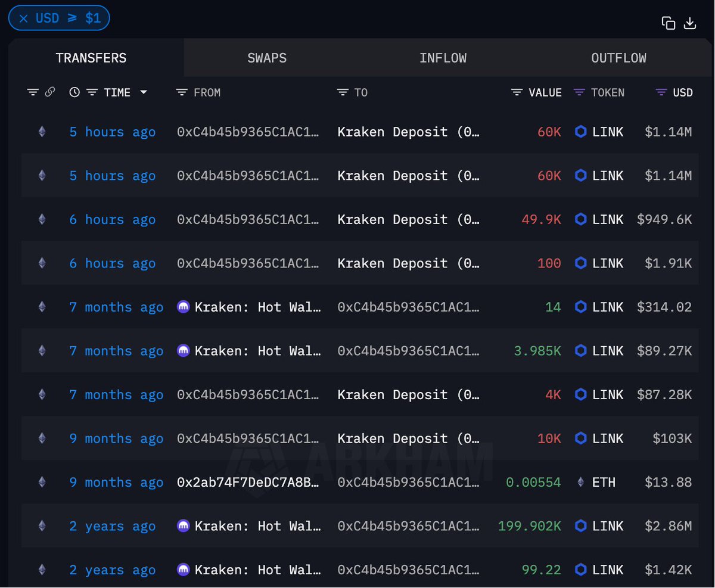Open the leftmost filter icon in header
This screenshot has height=588, width=715.
coord(33,92)
